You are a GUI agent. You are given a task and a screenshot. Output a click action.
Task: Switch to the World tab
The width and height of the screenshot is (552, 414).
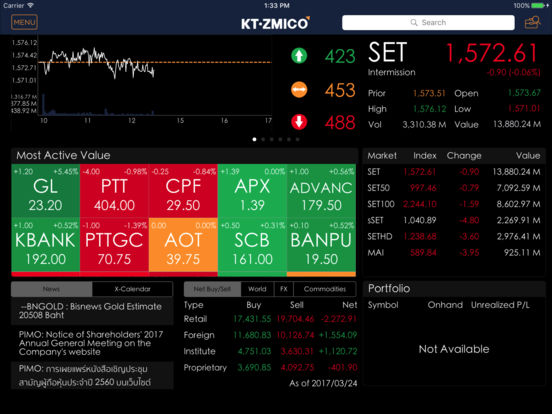tap(257, 289)
